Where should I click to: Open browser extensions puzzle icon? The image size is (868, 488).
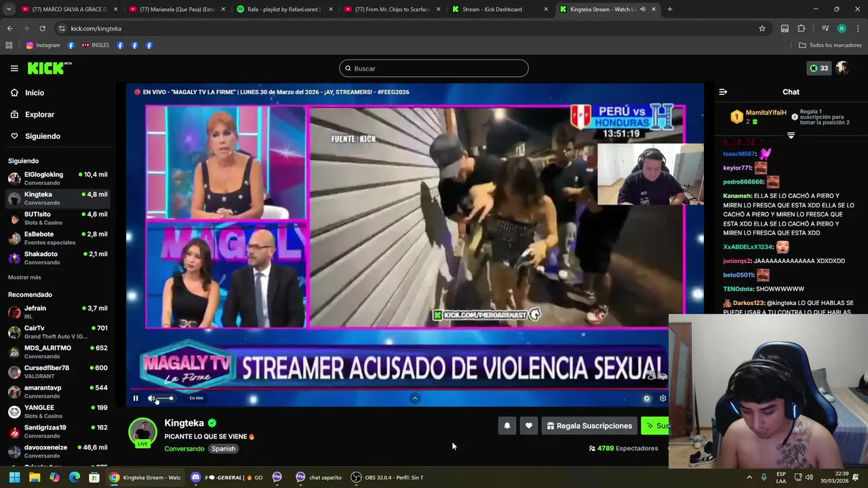[x=801, y=28]
